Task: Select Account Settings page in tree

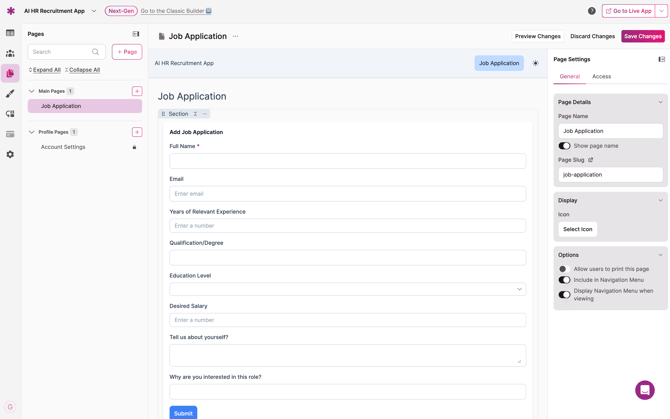Action: tap(63, 147)
